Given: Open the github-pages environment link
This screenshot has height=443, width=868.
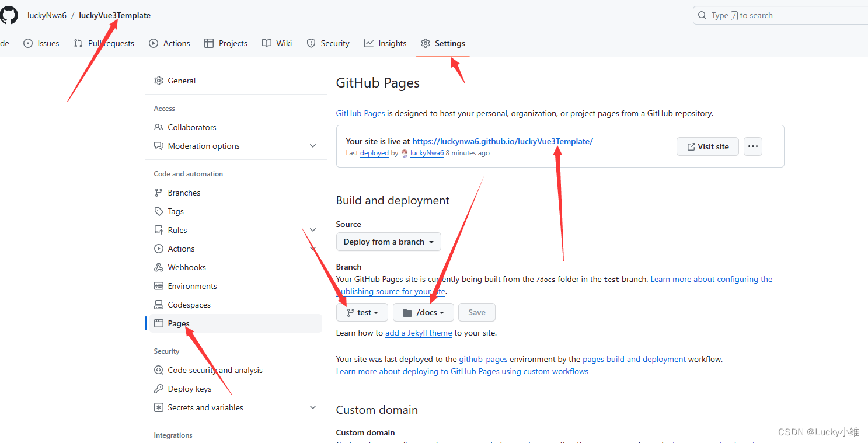Looking at the screenshot, I should pos(483,359).
